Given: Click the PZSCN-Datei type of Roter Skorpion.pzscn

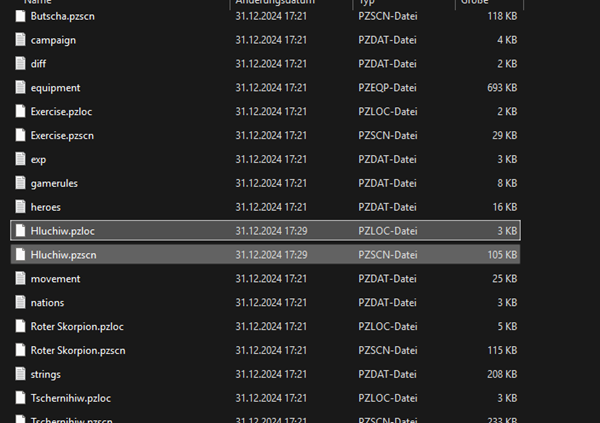Looking at the screenshot, I should click(x=388, y=350).
